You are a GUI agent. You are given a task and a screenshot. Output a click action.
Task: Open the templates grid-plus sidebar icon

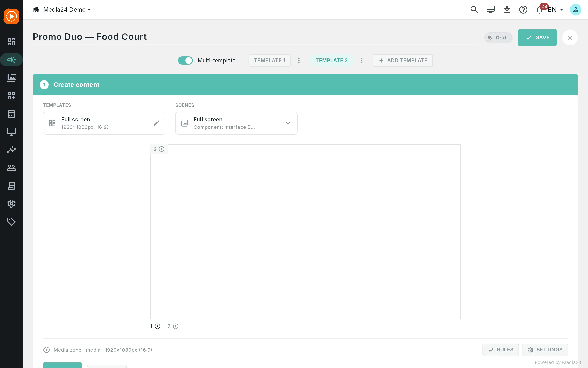click(11, 96)
